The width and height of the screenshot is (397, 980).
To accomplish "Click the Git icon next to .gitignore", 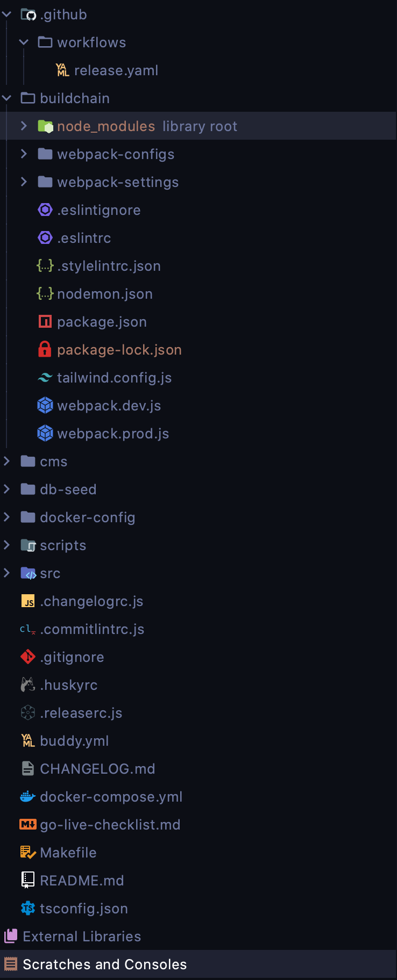I will (27, 657).
